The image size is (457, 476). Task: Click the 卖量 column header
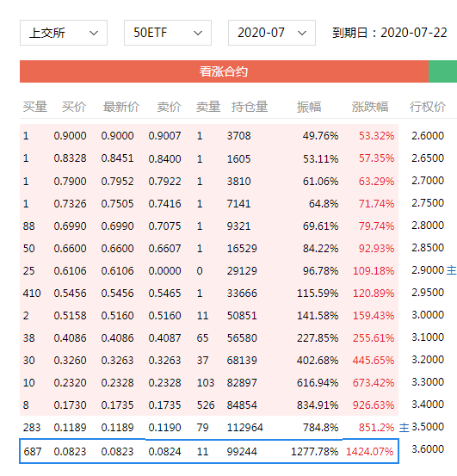click(x=208, y=107)
